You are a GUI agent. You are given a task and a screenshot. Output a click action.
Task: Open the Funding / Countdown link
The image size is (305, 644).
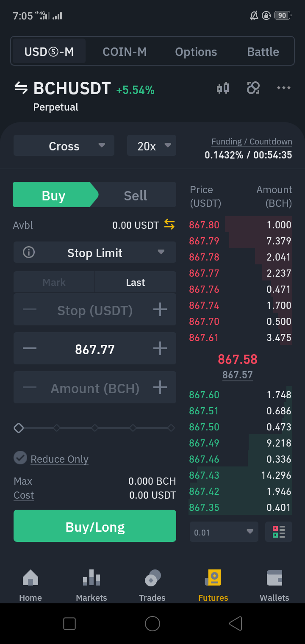pos(252,142)
